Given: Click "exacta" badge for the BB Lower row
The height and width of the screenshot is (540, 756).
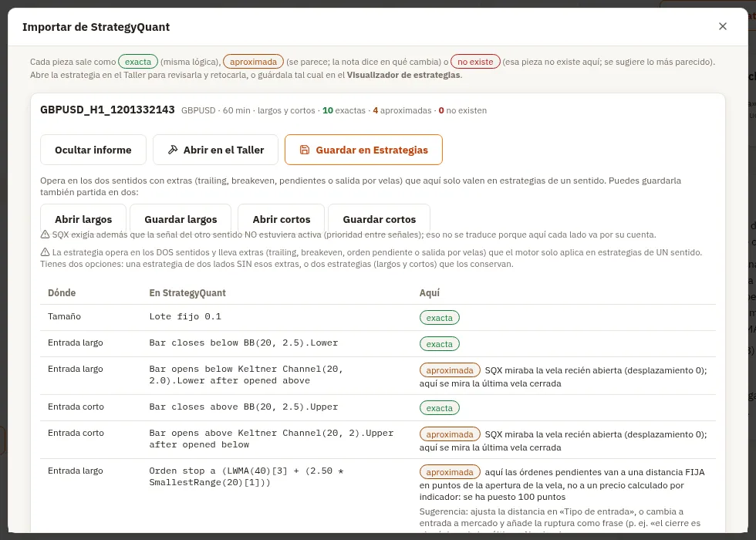Looking at the screenshot, I should point(439,344).
